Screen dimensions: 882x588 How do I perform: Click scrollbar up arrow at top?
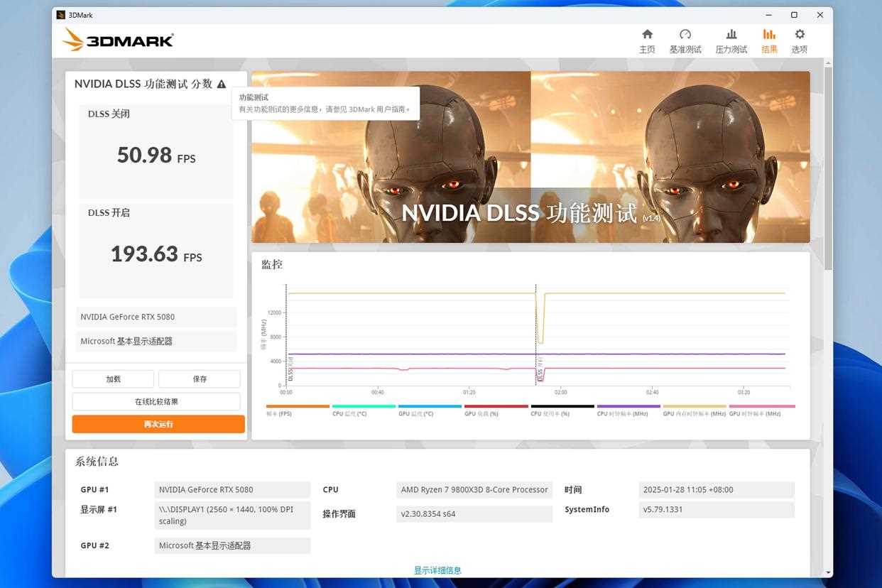(828, 64)
